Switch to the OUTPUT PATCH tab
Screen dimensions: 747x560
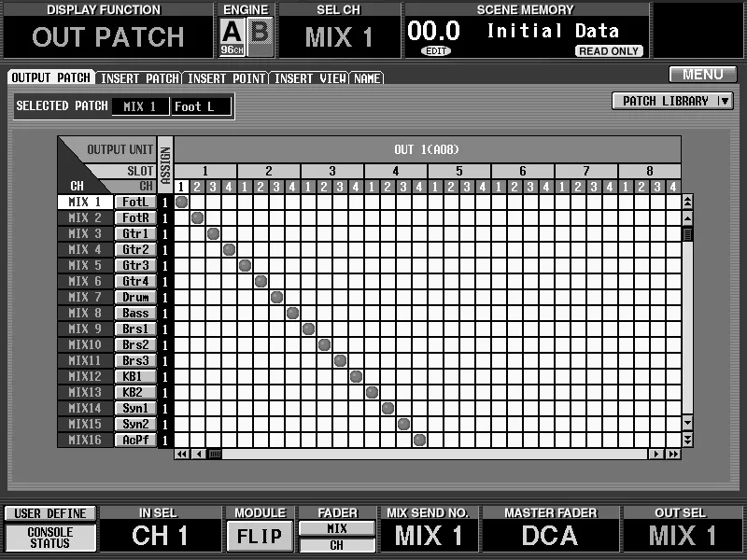(51, 77)
